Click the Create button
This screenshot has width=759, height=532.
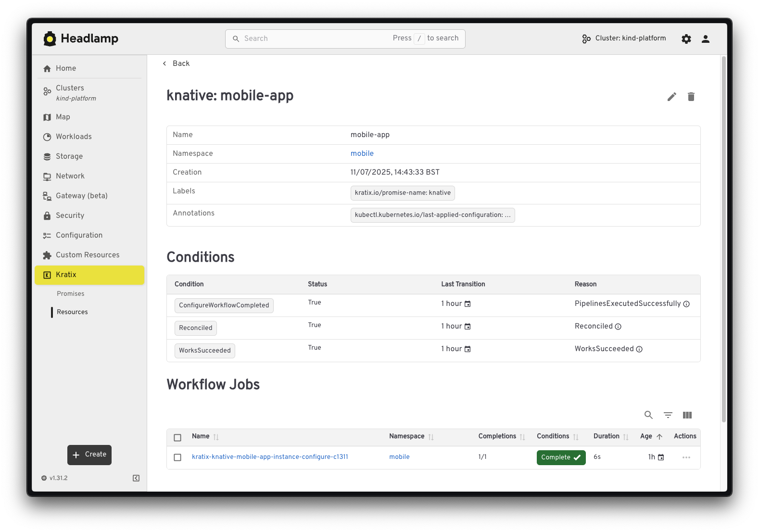[x=89, y=455]
